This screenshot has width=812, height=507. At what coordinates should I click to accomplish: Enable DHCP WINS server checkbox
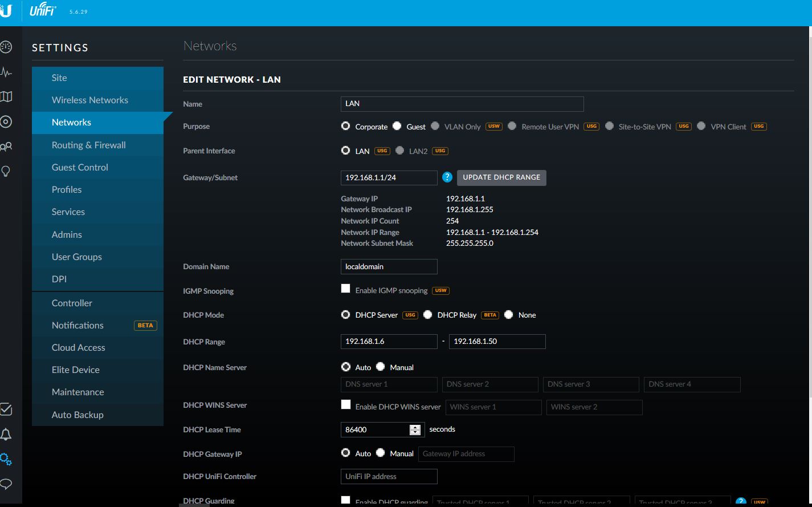click(x=345, y=405)
